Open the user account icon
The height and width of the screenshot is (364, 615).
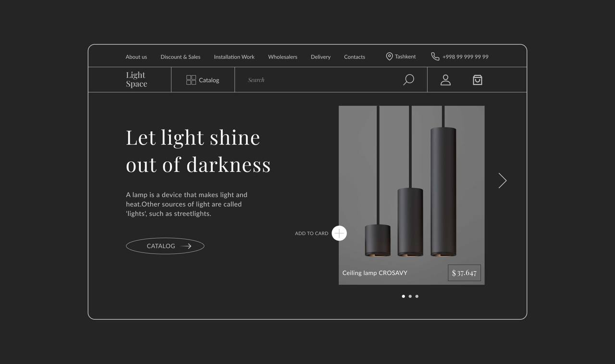[x=445, y=80]
